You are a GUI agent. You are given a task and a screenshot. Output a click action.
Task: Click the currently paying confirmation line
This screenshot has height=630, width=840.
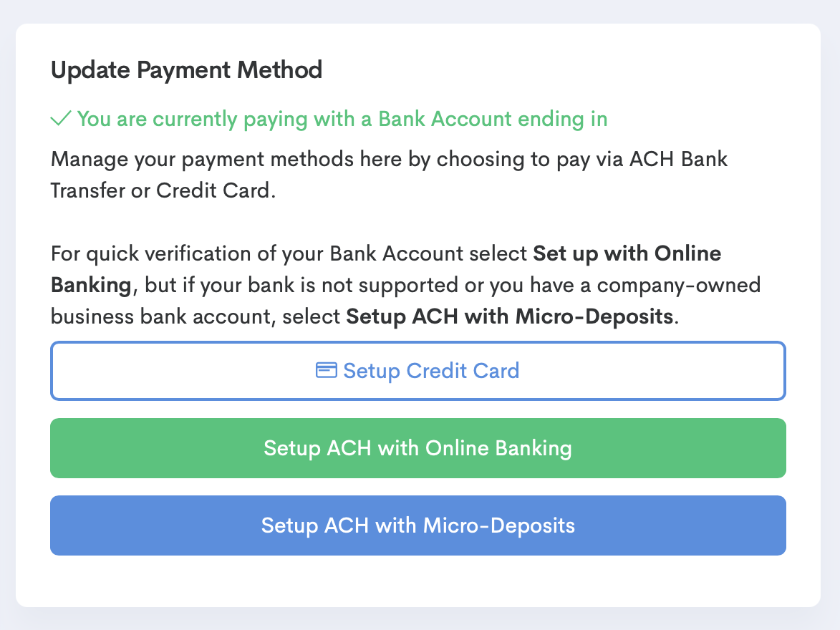coord(344,119)
